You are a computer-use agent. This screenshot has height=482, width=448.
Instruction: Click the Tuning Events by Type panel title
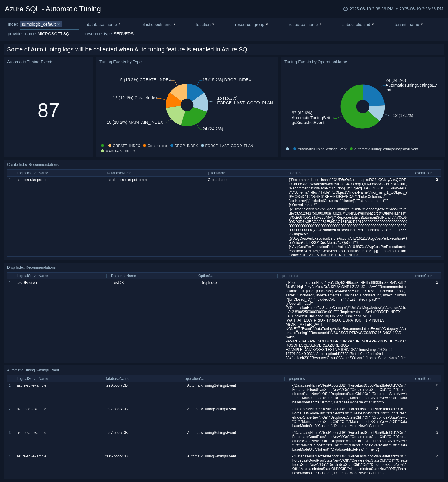tap(120, 62)
